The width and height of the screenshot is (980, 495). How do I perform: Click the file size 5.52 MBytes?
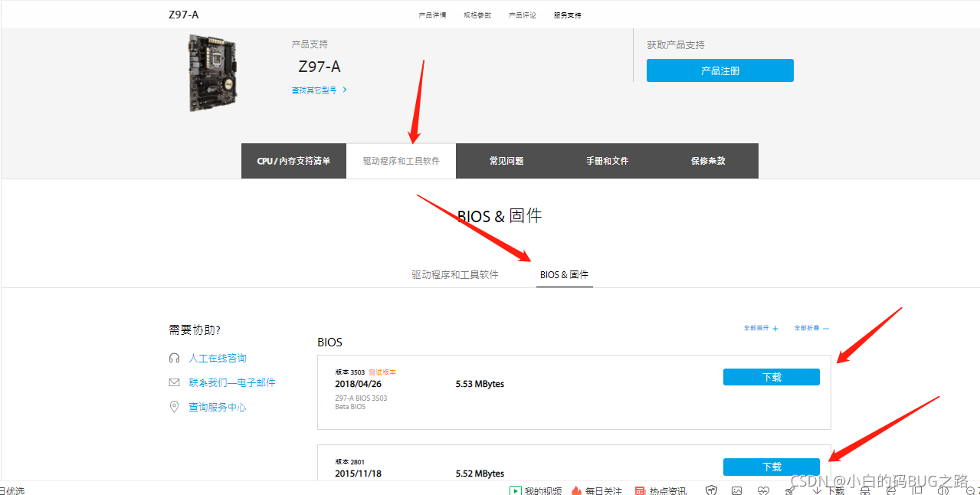[x=480, y=474]
